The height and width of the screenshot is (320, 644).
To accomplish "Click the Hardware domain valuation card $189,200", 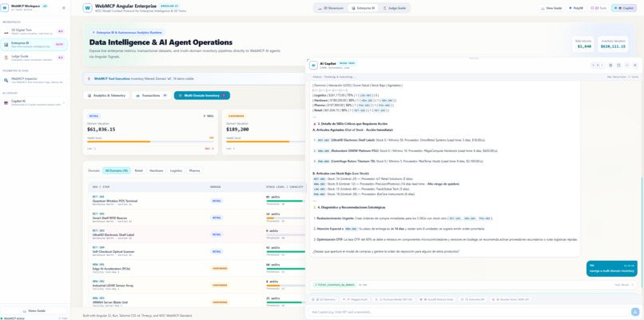I will point(264,132).
